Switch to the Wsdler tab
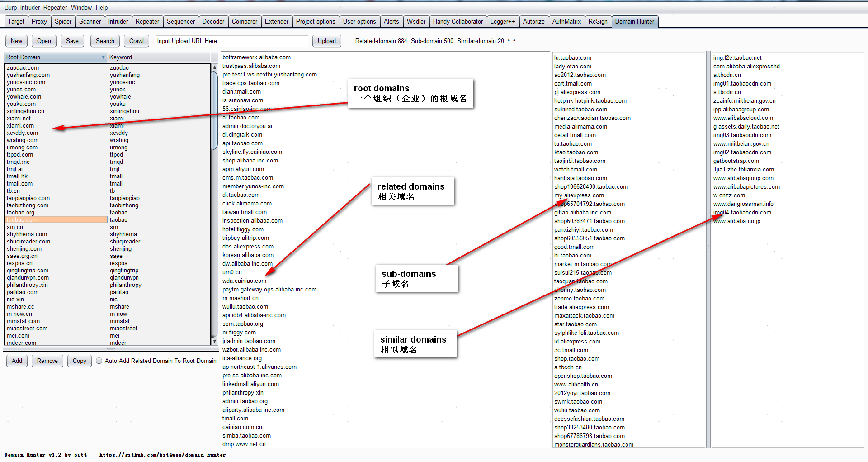The height and width of the screenshot is (462, 868). tap(416, 21)
